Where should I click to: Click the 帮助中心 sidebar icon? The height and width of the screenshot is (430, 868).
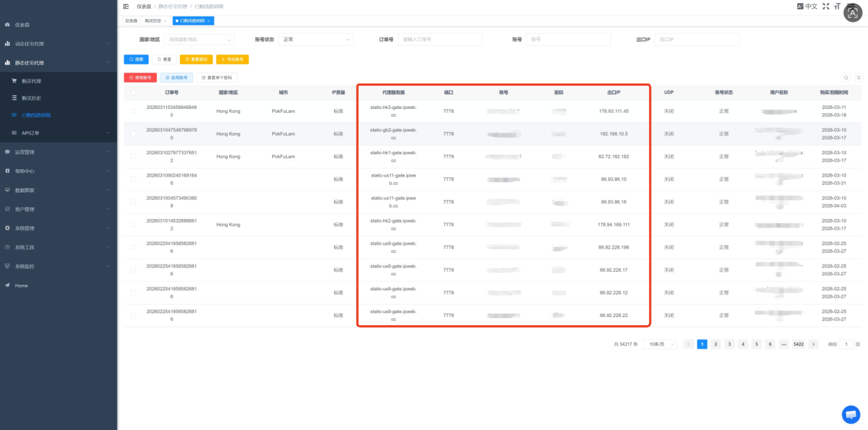[8, 171]
